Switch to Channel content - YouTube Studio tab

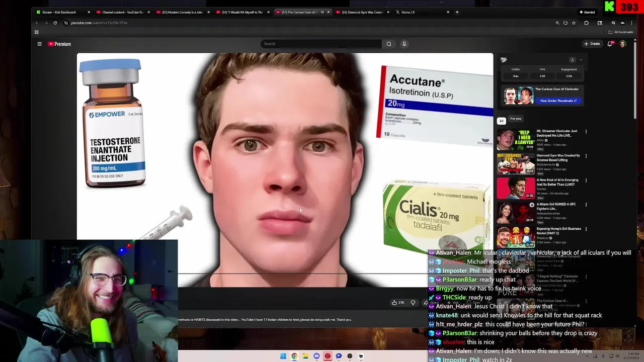pos(122,12)
